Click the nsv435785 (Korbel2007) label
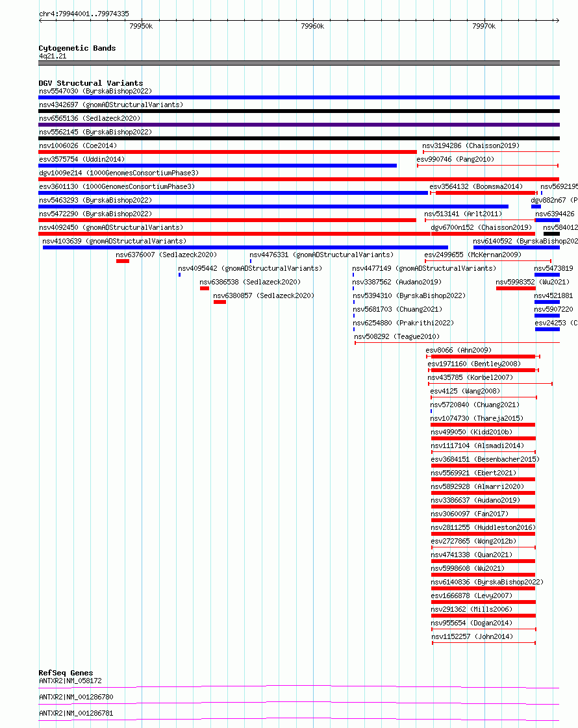This screenshot has width=578, height=728. coord(470,377)
